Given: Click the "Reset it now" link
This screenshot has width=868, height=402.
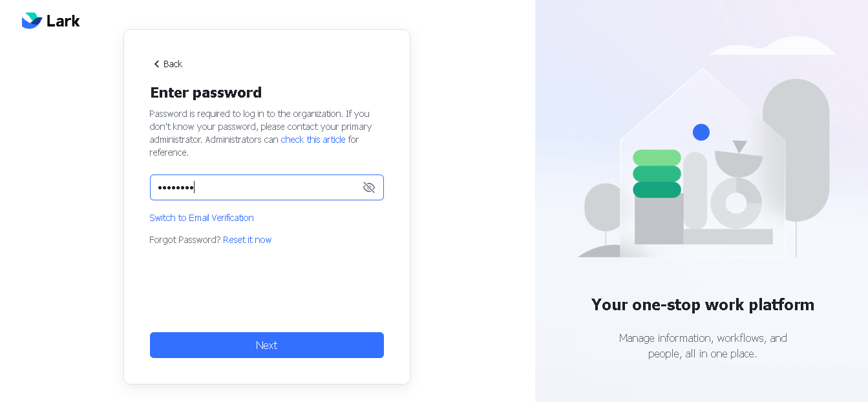Looking at the screenshot, I should pos(248,240).
